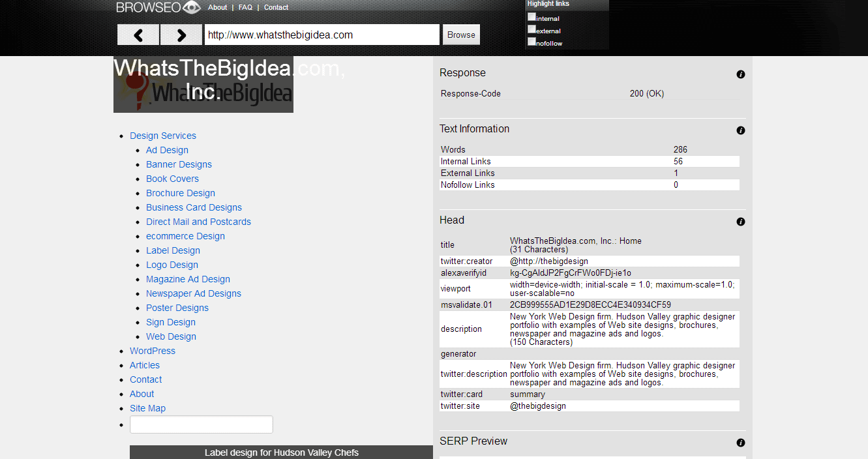Enable nofollow links highlighting checkbox
The height and width of the screenshot is (459, 868).
531,42
